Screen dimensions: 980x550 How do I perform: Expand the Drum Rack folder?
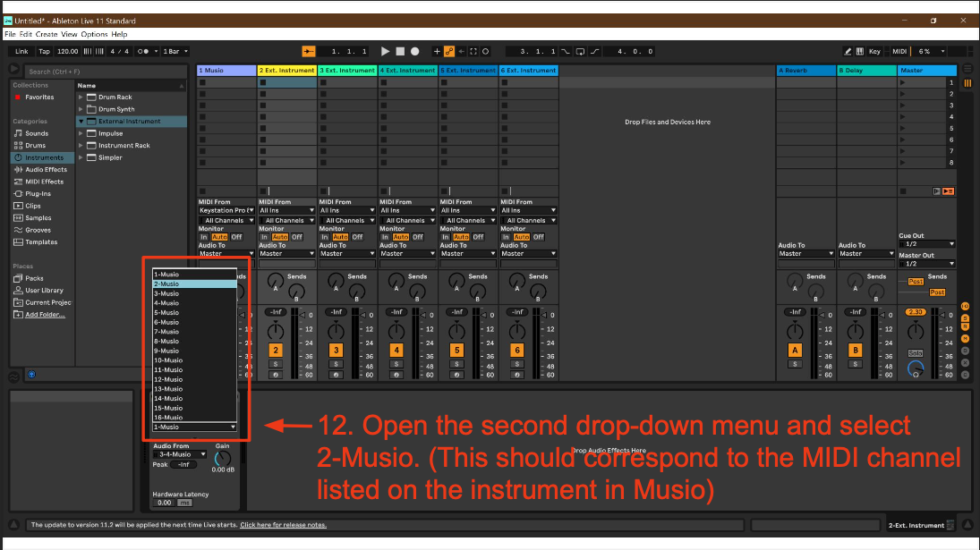click(x=81, y=97)
